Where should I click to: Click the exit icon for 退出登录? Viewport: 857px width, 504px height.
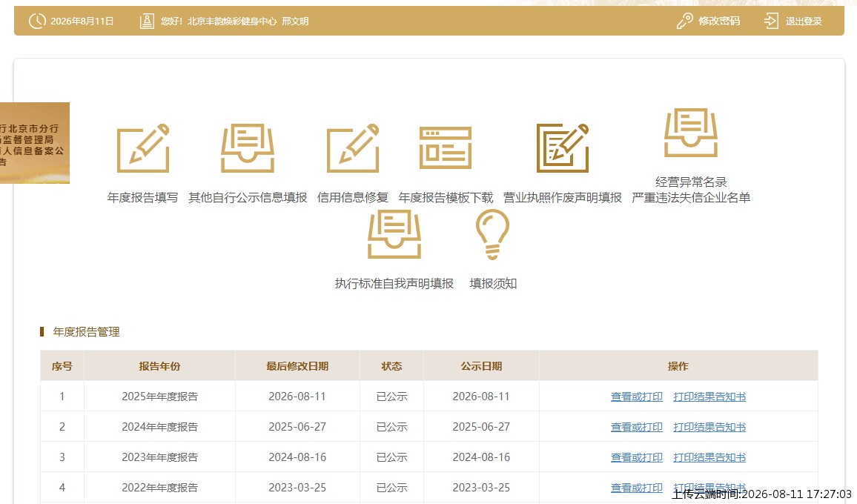coord(771,21)
